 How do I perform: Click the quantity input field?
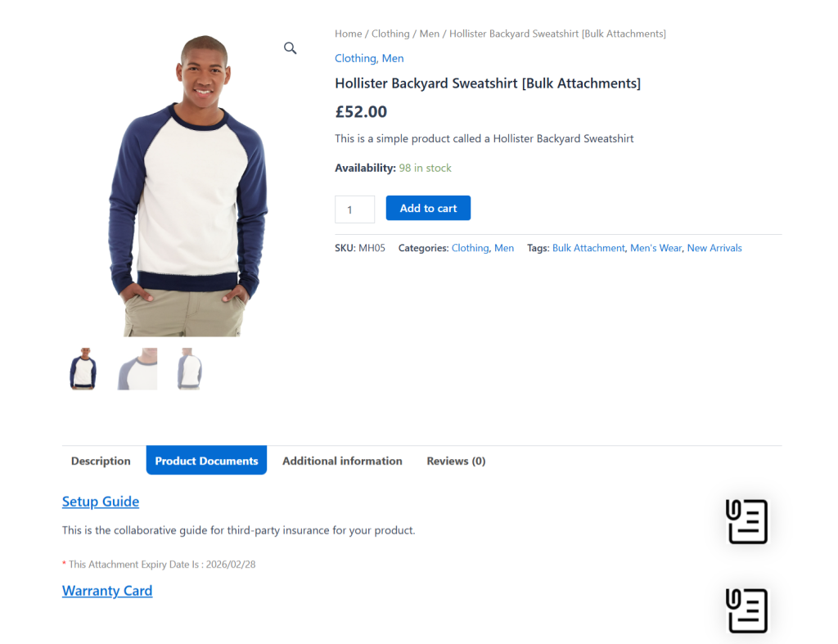pos(354,209)
